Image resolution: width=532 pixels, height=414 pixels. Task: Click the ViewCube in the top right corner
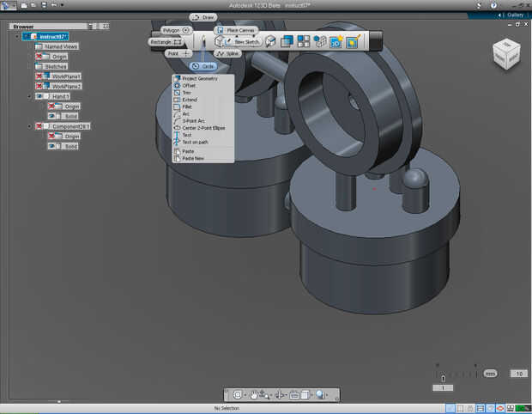pos(506,54)
